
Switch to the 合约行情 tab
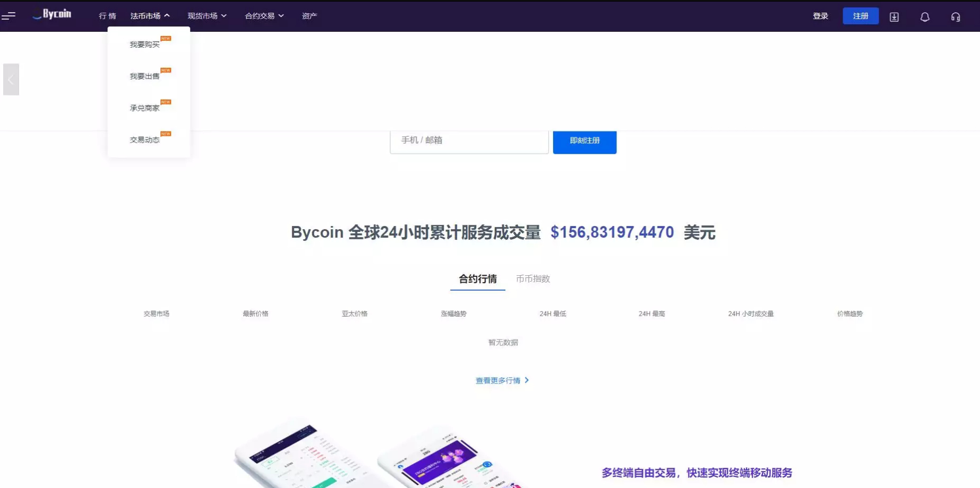pyautogui.click(x=478, y=279)
